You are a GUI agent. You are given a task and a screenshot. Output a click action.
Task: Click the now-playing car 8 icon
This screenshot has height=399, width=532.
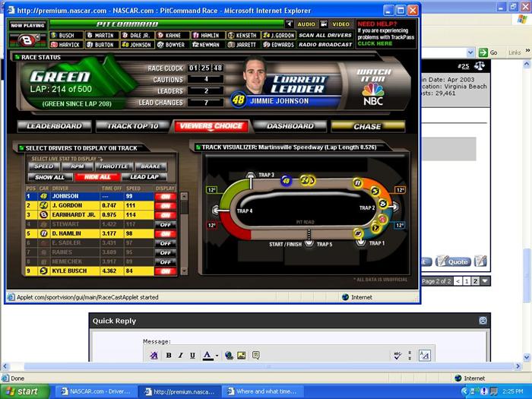pos(28,40)
